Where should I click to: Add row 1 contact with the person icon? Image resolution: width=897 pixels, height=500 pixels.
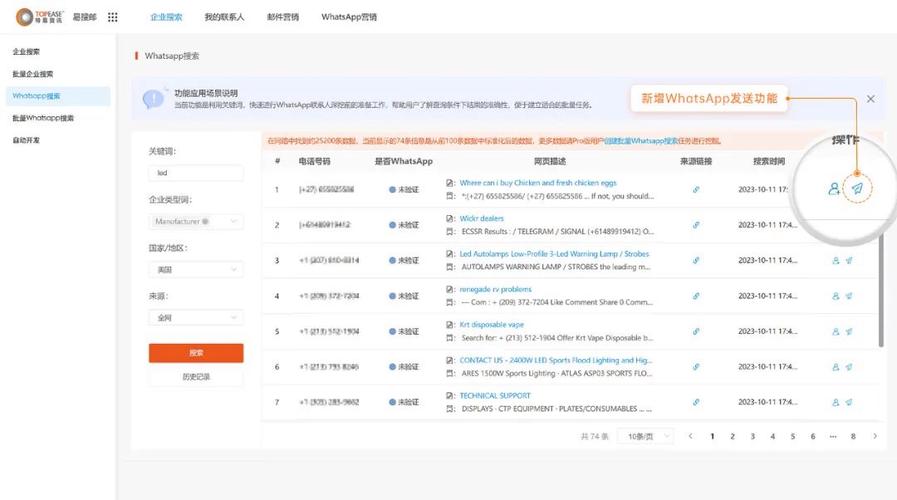834,188
